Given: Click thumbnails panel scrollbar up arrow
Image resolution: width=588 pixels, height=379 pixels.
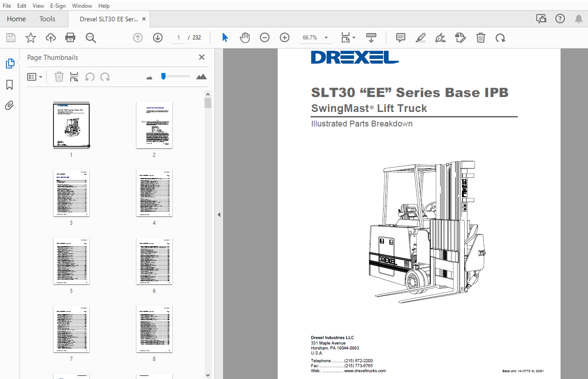Looking at the screenshot, I should pos(208,94).
